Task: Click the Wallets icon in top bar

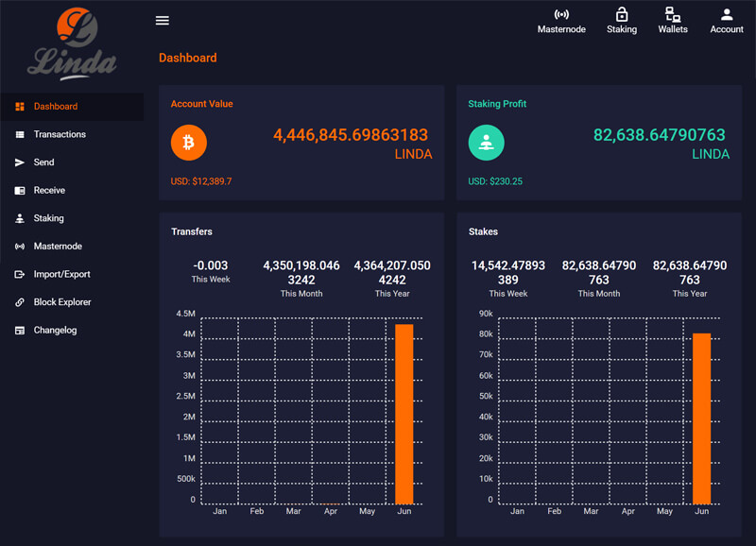Action: pyautogui.click(x=672, y=15)
